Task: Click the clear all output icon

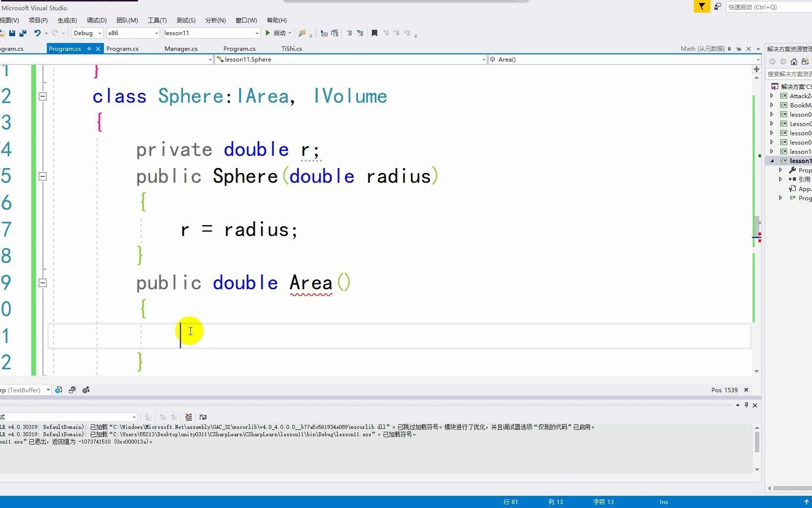Action: [x=188, y=417]
